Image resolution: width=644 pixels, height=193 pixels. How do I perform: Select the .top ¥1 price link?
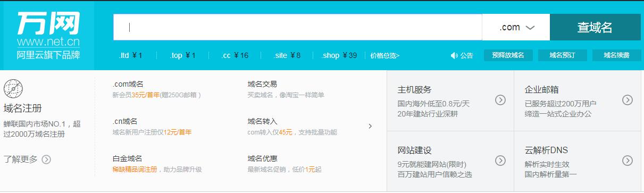click(x=183, y=55)
